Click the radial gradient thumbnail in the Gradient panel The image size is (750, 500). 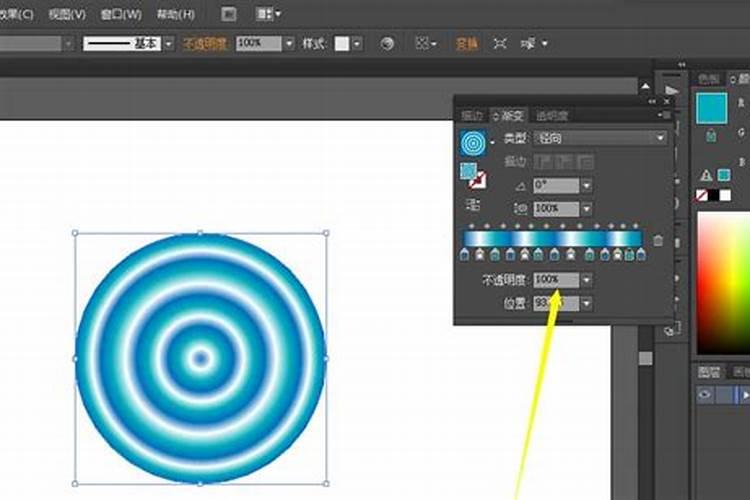[474, 143]
